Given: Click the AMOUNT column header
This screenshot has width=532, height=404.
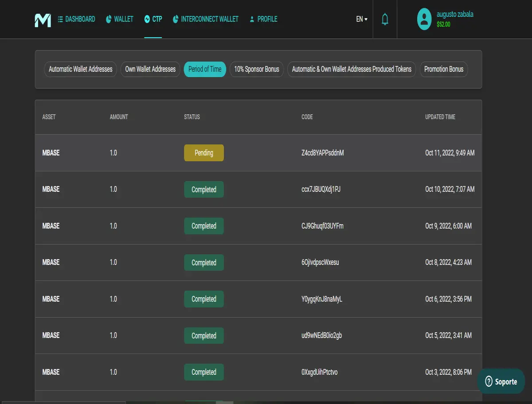Looking at the screenshot, I should coord(119,117).
